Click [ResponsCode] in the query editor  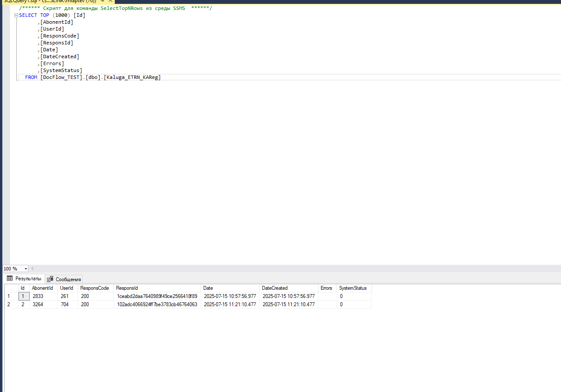(60, 36)
